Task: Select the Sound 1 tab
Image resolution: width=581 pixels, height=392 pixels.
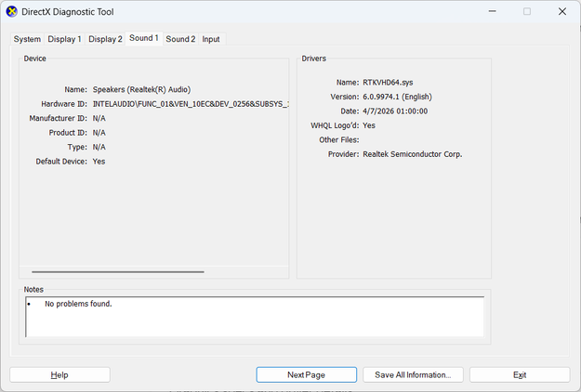Action: 144,38
